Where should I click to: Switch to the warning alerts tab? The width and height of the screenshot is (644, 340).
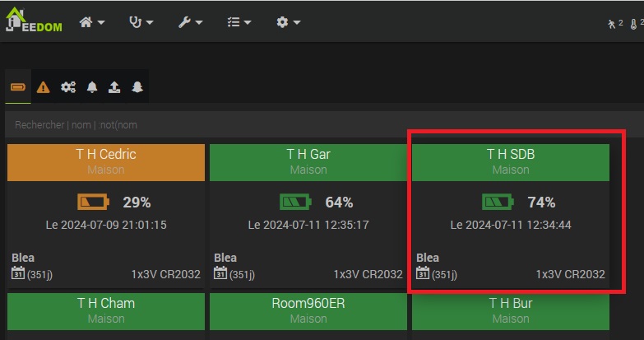43,87
